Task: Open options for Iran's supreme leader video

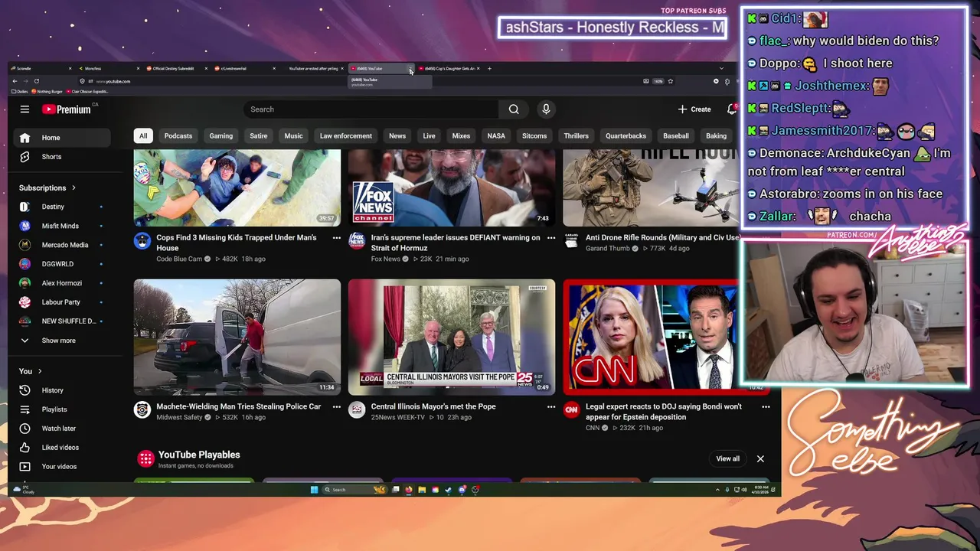Action: point(550,238)
